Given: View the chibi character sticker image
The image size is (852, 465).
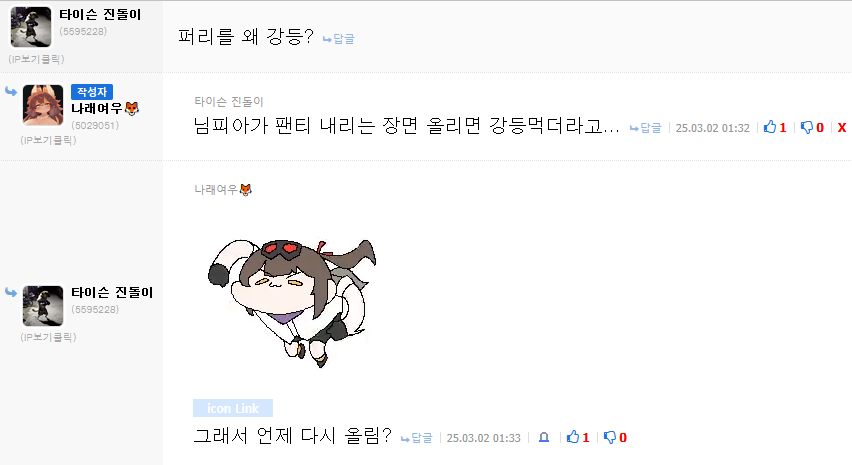Looking at the screenshot, I should pyautogui.click(x=292, y=303).
